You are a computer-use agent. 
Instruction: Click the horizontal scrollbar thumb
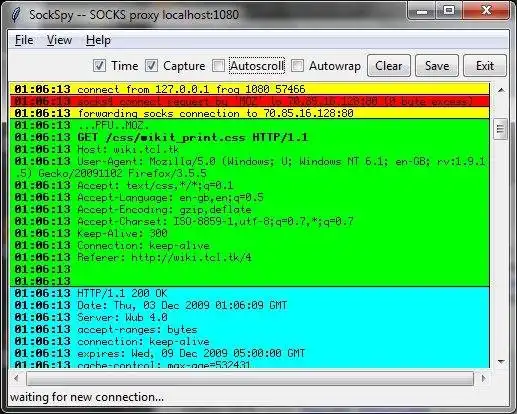pyautogui.click(x=250, y=379)
